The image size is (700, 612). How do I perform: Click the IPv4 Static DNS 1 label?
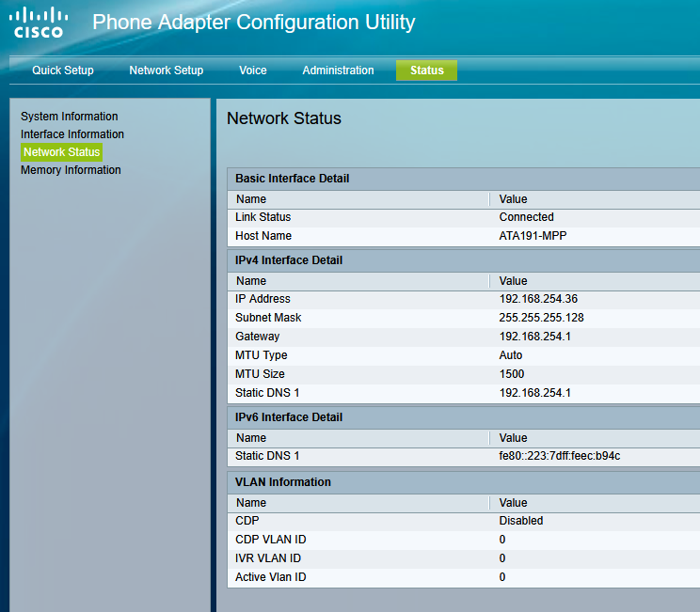(x=267, y=393)
